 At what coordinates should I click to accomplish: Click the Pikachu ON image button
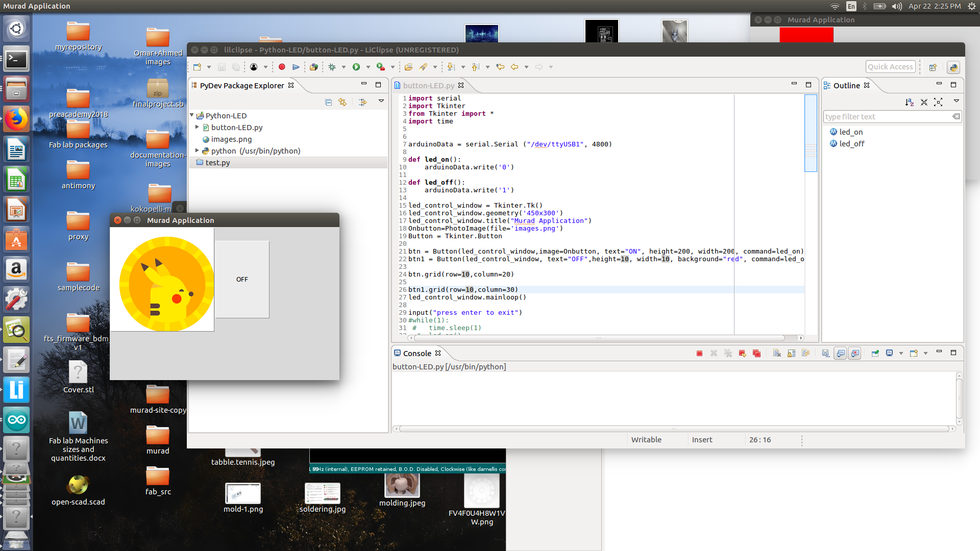click(x=162, y=279)
